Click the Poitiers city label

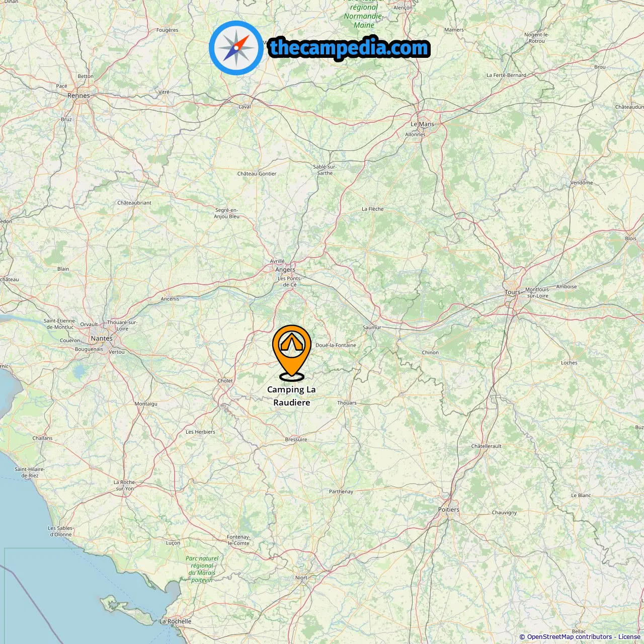(449, 510)
